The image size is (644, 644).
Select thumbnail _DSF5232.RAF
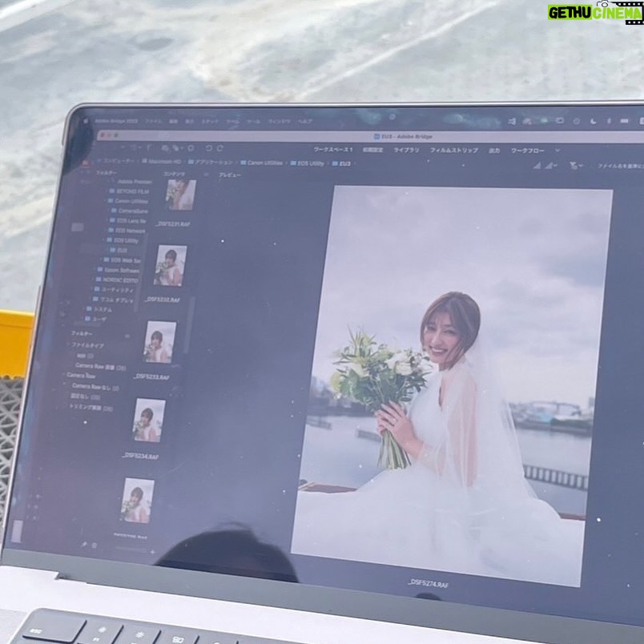pos(170,266)
